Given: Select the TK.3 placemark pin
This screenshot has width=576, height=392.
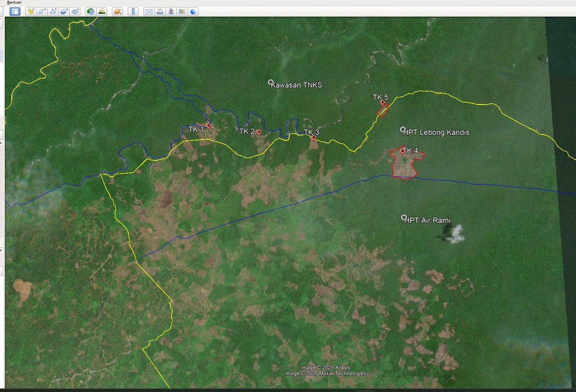Looking at the screenshot, I should 314,138.
